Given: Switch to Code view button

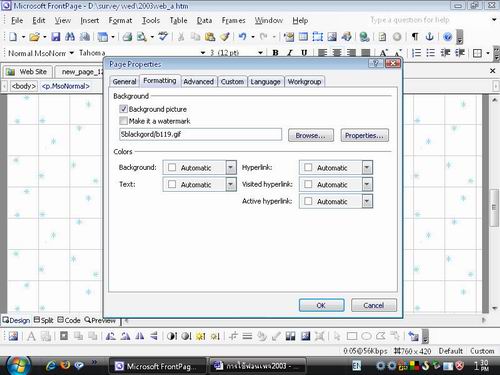Looking at the screenshot, I should click(x=69, y=320).
